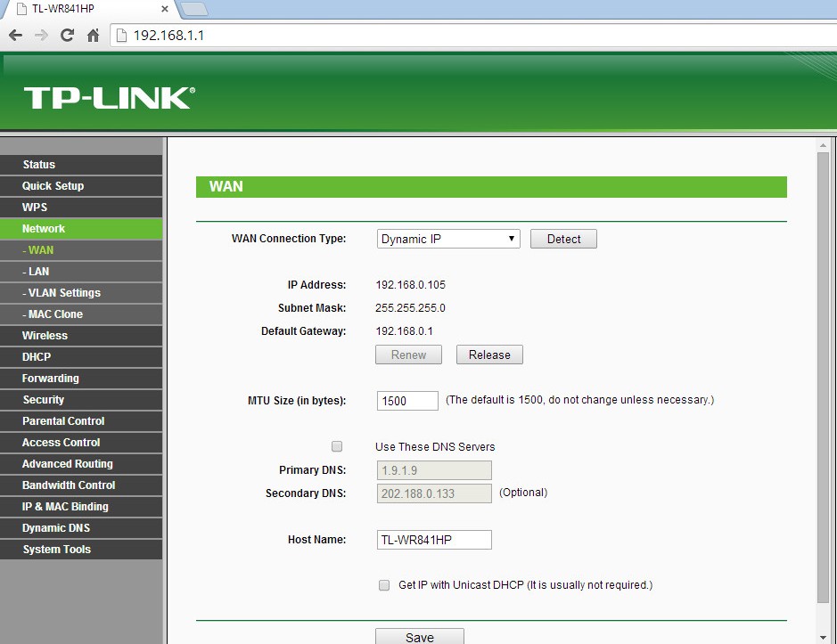The height and width of the screenshot is (644, 837).
Task: Toggle Get IP with Unicast DHCP
Action: pyautogui.click(x=384, y=585)
